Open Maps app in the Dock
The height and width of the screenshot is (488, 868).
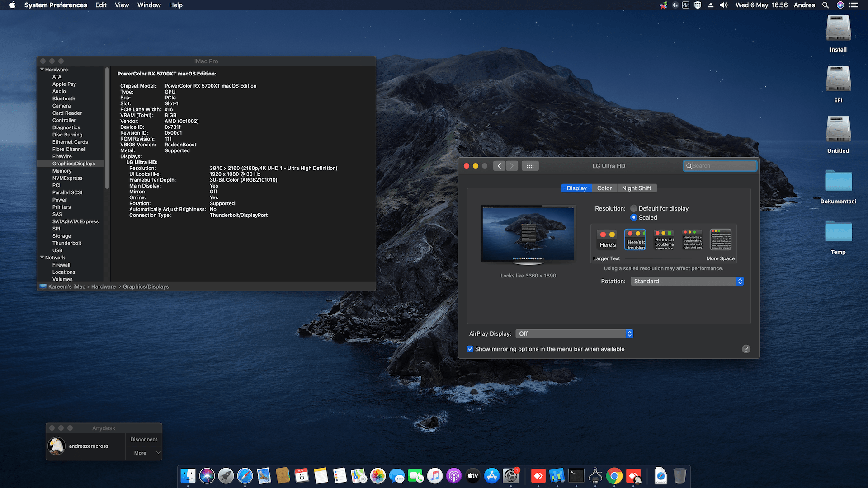click(x=359, y=476)
